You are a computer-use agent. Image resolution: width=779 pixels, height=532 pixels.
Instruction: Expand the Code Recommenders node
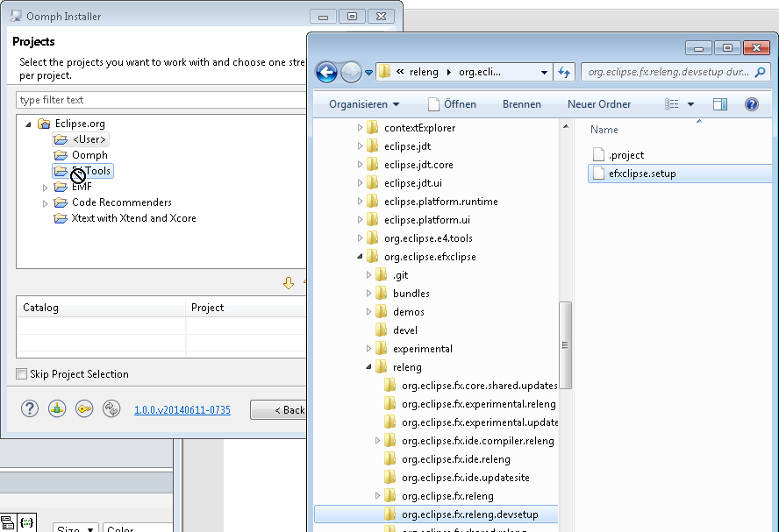click(46, 203)
